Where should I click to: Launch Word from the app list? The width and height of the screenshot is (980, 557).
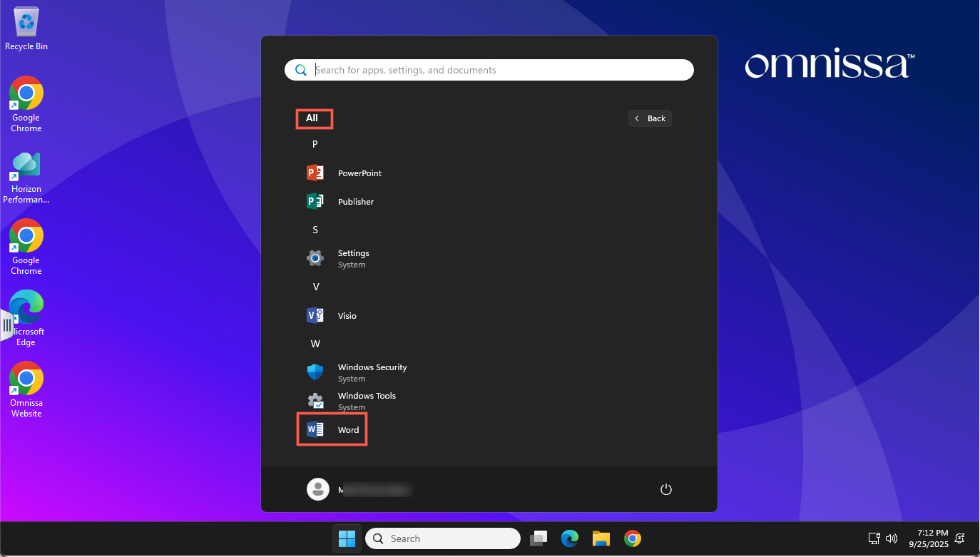347,430
